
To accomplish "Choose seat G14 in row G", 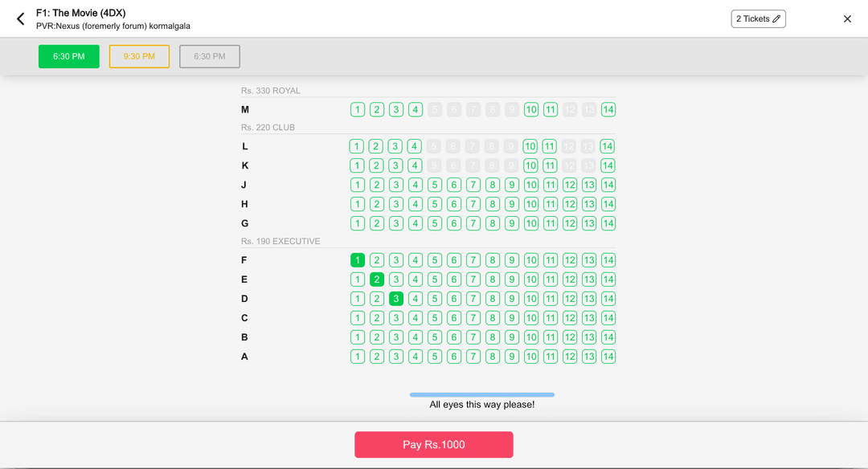I will click(x=608, y=223).
